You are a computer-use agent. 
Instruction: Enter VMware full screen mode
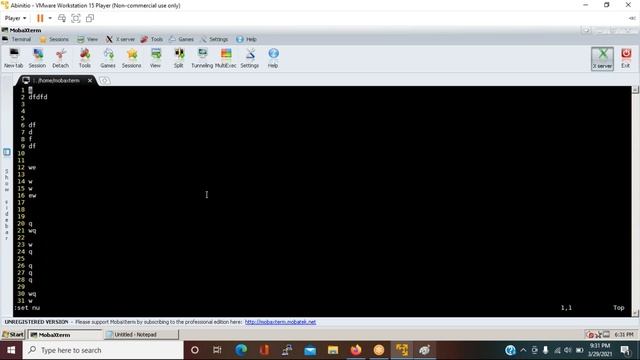(76, 18)
